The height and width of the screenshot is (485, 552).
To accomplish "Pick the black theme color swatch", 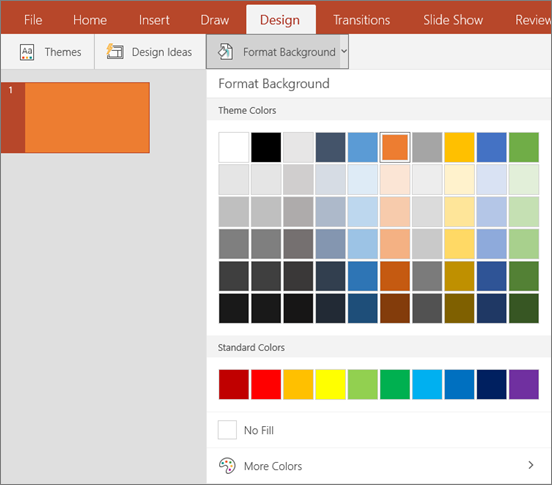I will click(x=266, y=147).
